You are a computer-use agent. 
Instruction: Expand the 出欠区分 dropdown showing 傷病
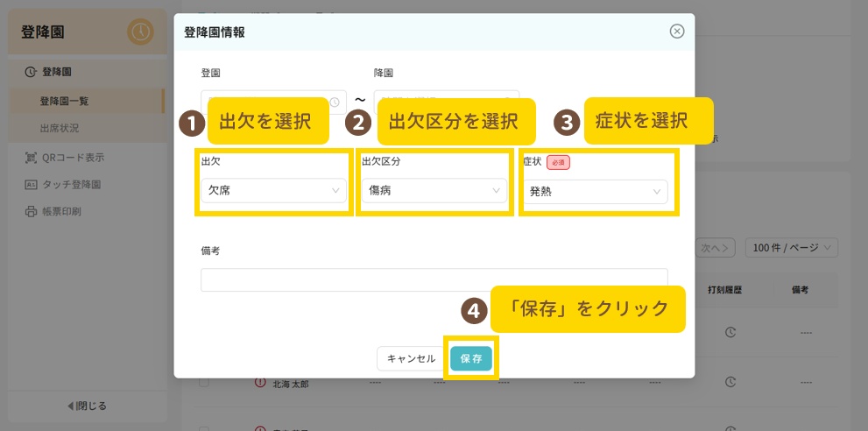click(434, 190)
